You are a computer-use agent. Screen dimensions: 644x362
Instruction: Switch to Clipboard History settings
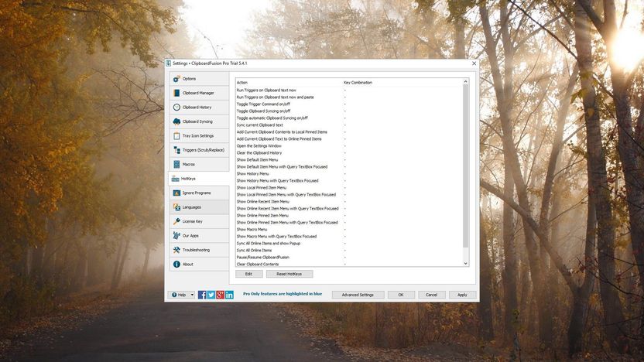tap(199, 107)
